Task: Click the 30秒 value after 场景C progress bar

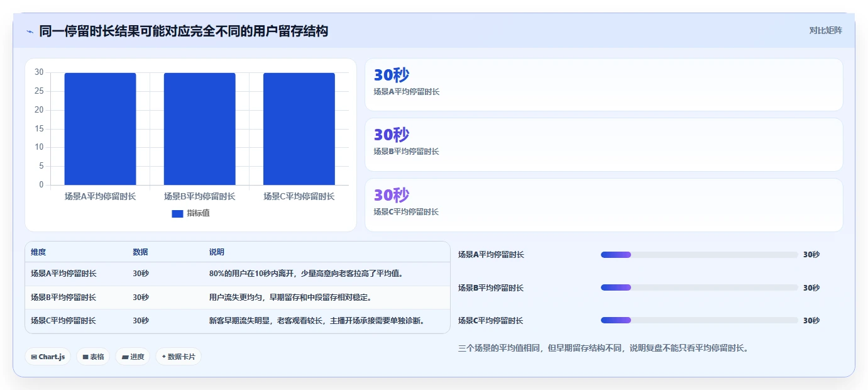Action: pos(811,321)
